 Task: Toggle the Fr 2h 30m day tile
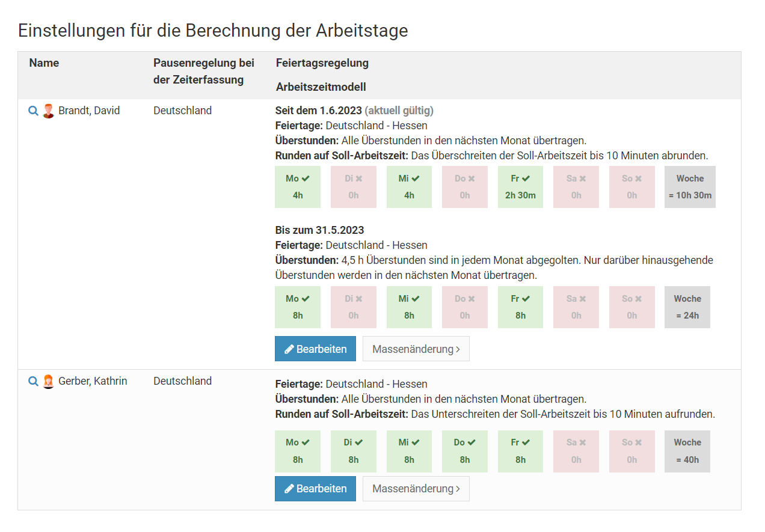(x=520, y=187)
